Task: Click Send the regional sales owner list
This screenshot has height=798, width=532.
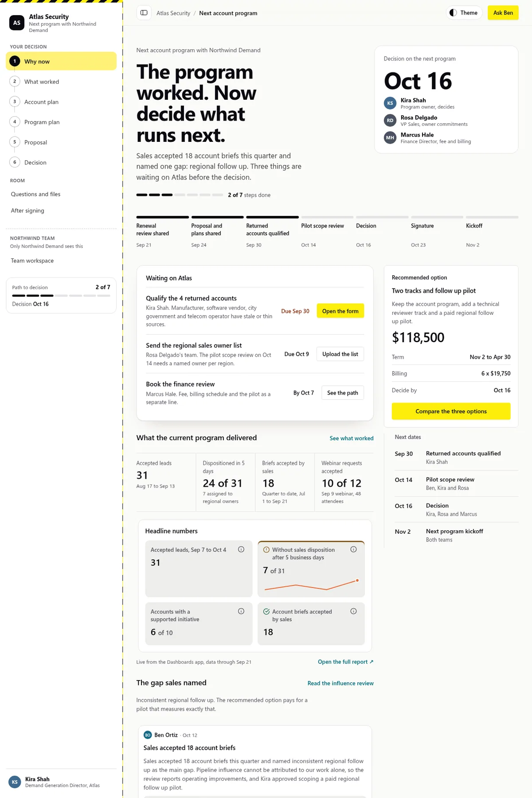Action: point(194,345)
